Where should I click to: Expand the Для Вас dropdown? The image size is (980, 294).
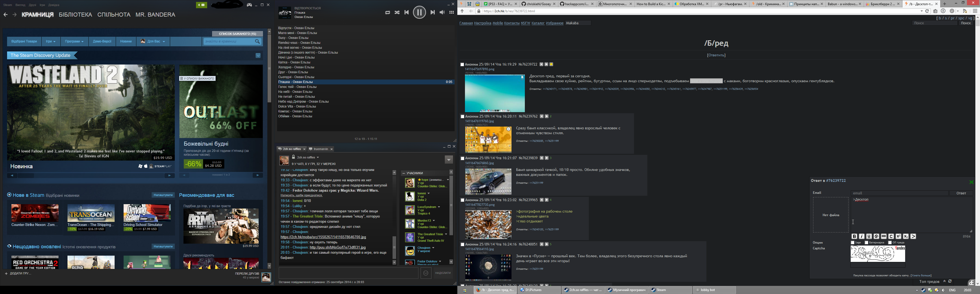(x=153, y=41)
